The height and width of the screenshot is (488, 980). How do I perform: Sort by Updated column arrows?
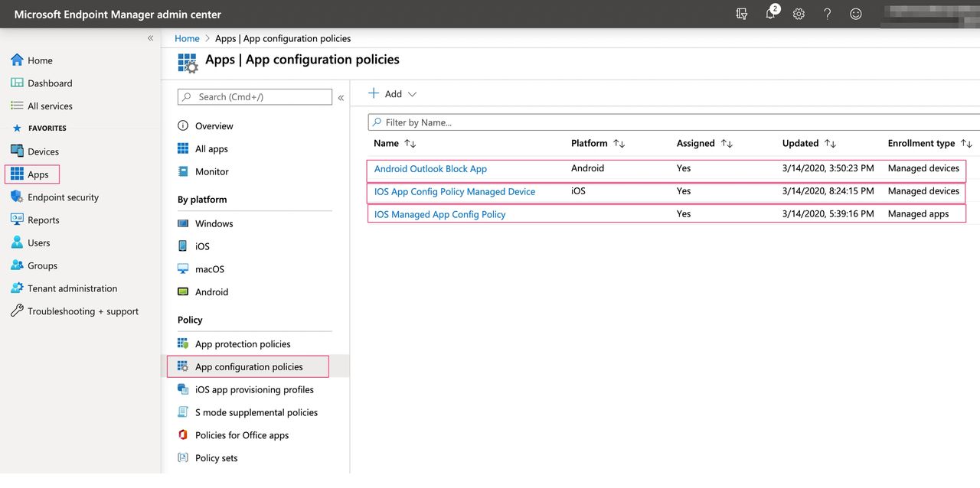click(830, 144)
